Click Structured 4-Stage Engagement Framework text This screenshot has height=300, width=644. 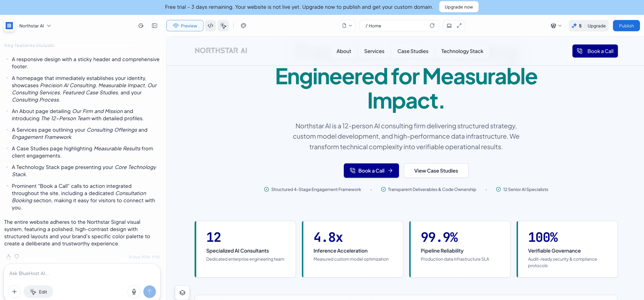[x=316, y=189]
